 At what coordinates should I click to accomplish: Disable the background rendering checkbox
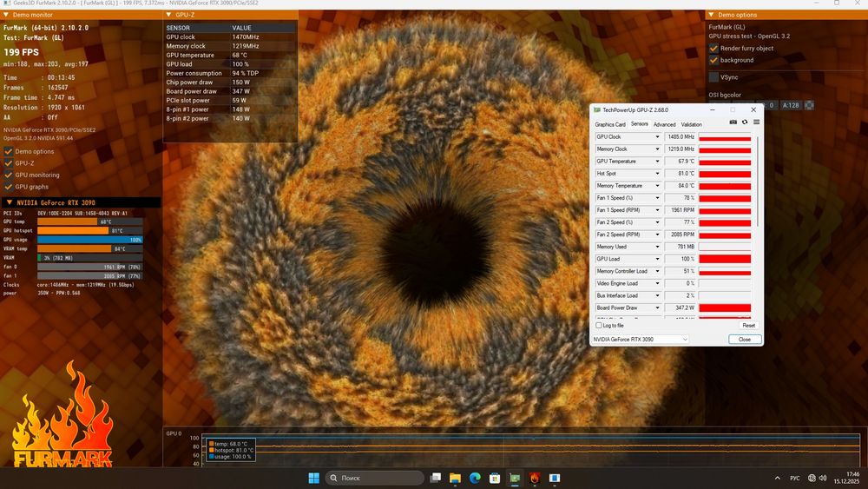[713, 60]
